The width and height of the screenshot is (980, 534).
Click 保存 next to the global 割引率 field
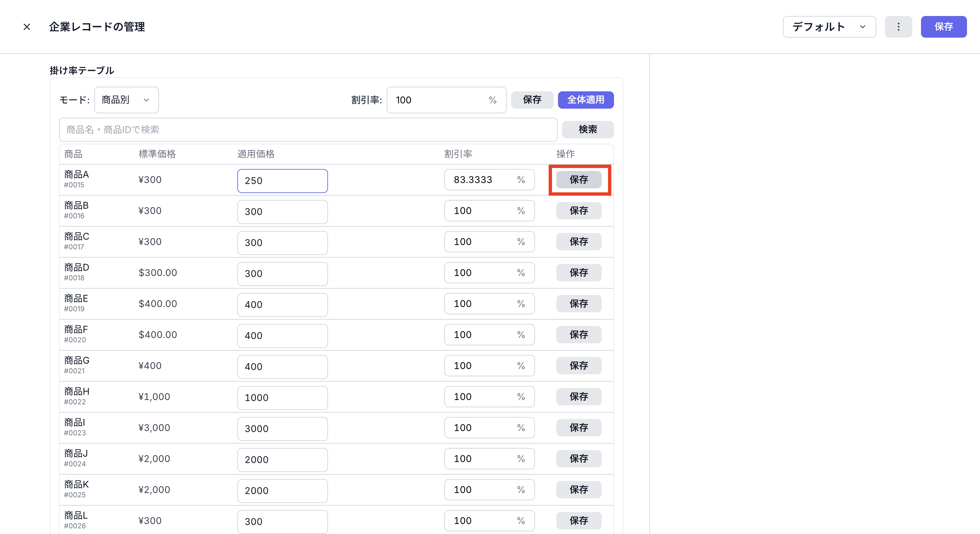tap(531, 100)
